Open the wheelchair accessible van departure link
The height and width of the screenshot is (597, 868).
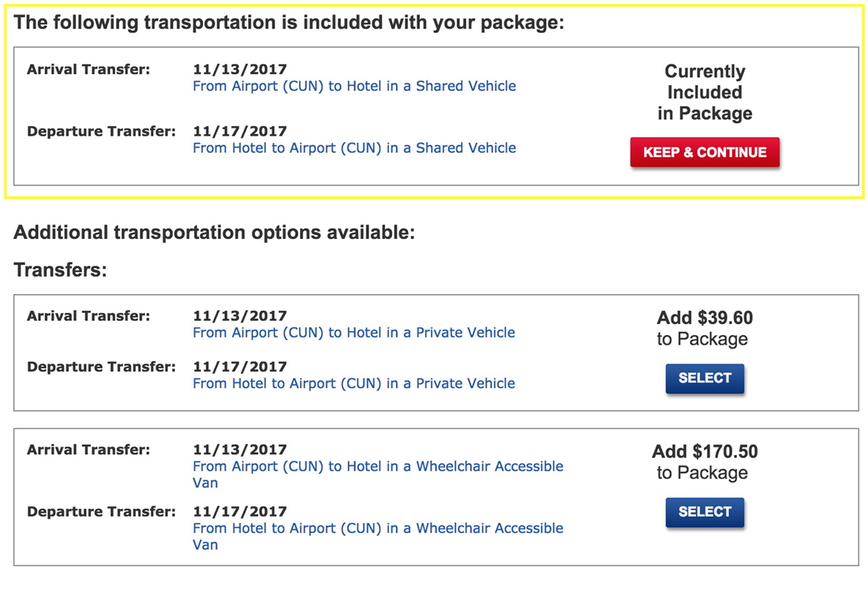[x=378, y=528]
